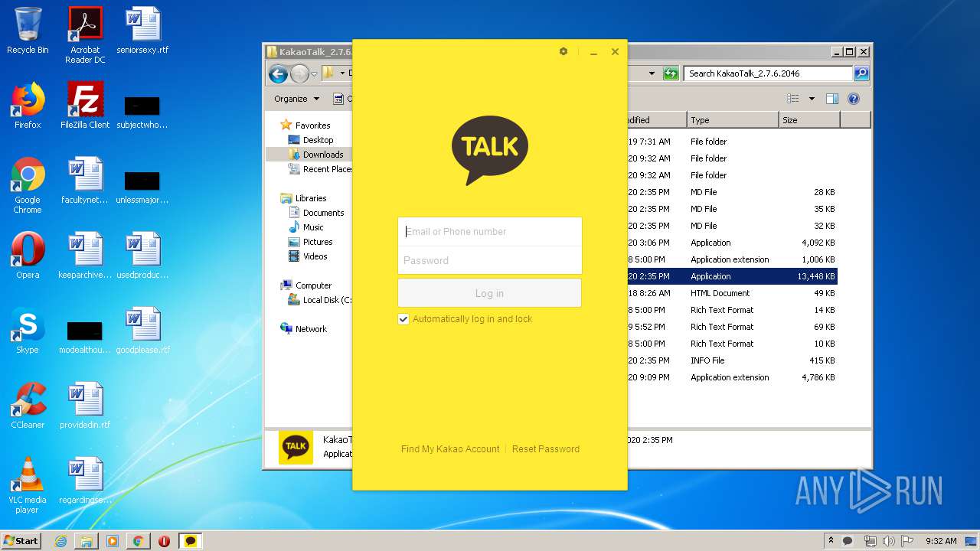This screenshot has height=551, width=980.
Task: Click the Search KakaoTalk_2.7.6.2046 box
Action: (768, 73)
